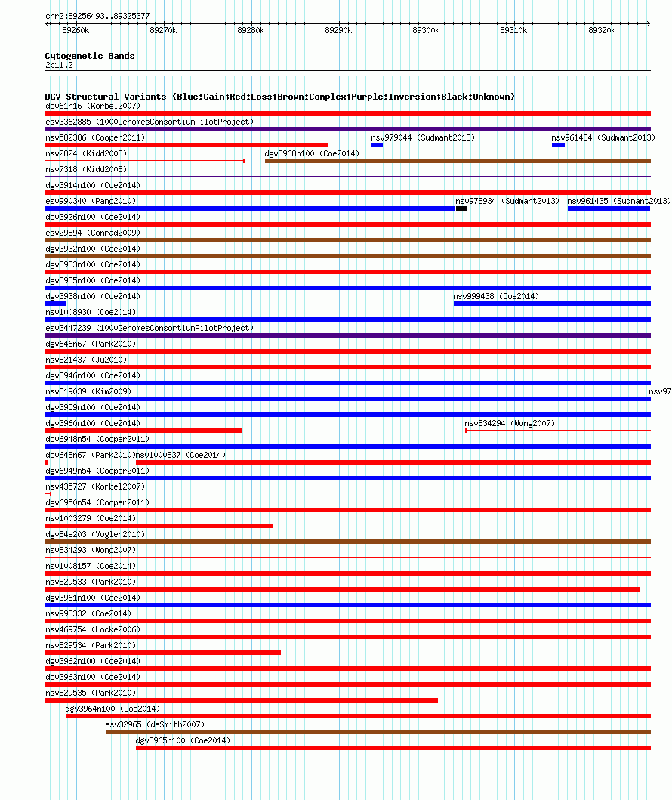The image size is (672, 800).
Task: Click dgv3946n100 (Coe2014) label
Action: point(93,375)
